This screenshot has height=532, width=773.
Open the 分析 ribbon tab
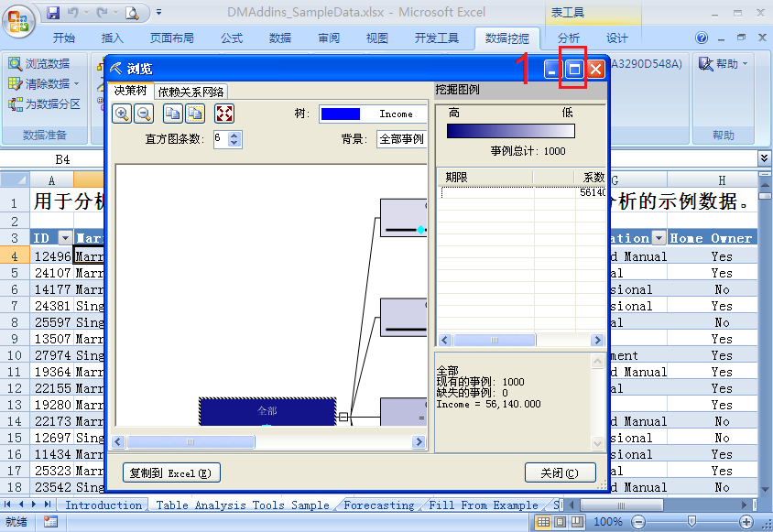568,38
